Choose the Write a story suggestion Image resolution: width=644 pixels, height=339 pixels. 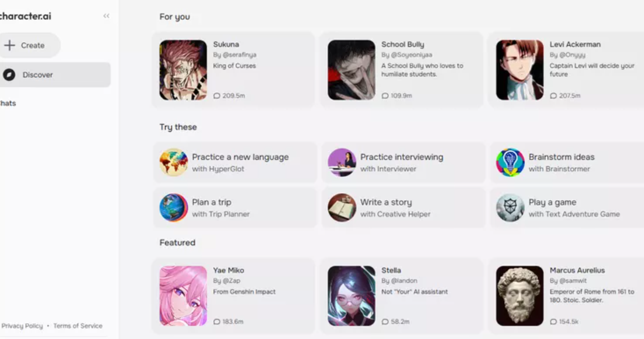click(x=404, y=207)
